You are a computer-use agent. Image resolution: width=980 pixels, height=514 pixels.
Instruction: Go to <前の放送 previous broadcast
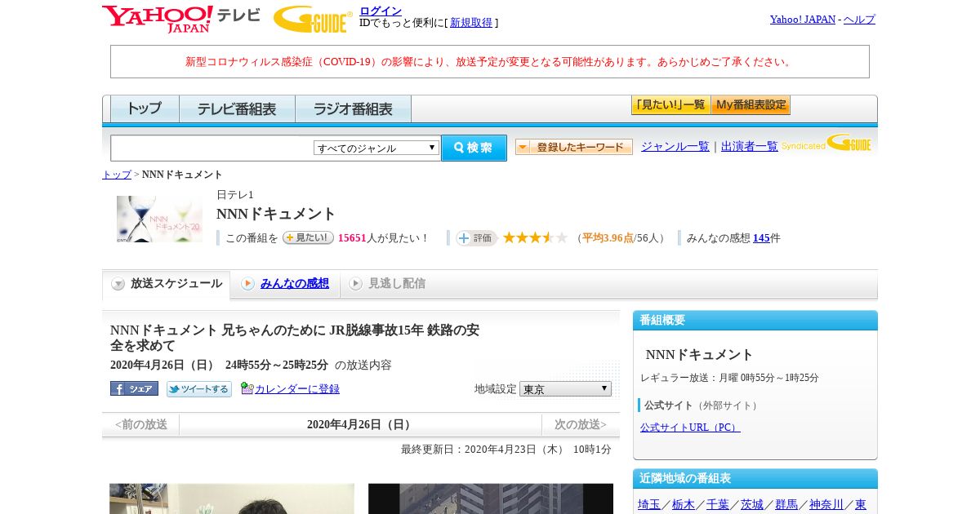(141, 424)
